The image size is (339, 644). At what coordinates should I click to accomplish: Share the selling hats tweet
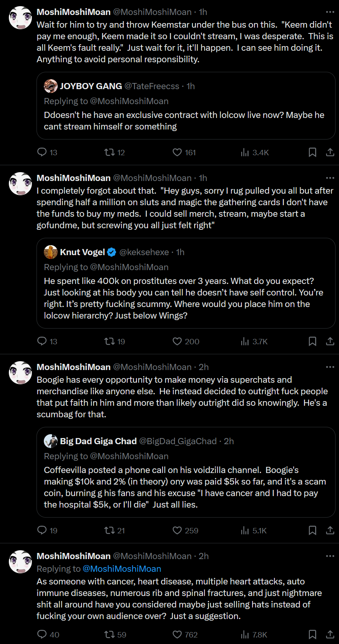(330, 634)
